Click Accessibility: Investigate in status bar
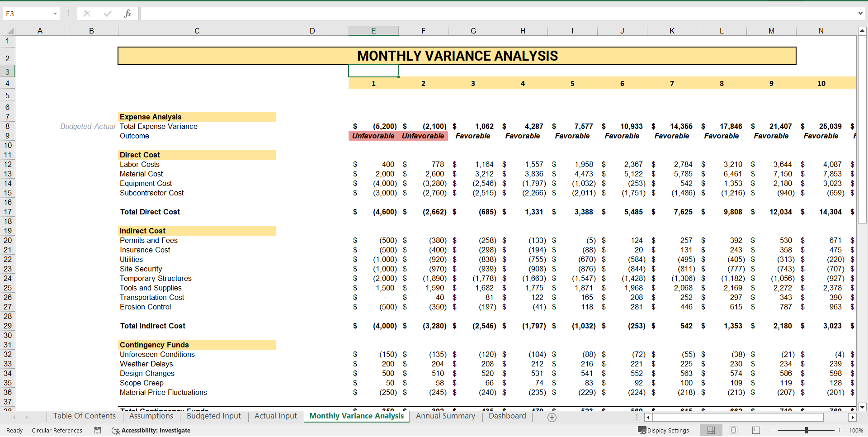Viewport: 868px width, 437px height. click(151, 430)
